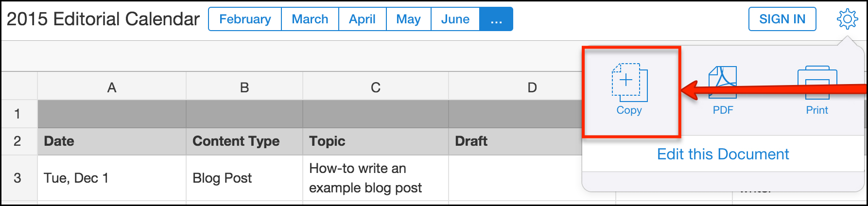Viewport: 868px width, 206px height.
Task: Select row 3 header
Action: pos(17,178)
